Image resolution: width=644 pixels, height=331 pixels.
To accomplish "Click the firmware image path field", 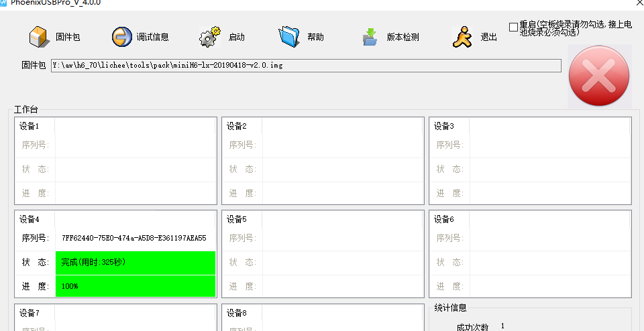I will click(x=306, y=66).
